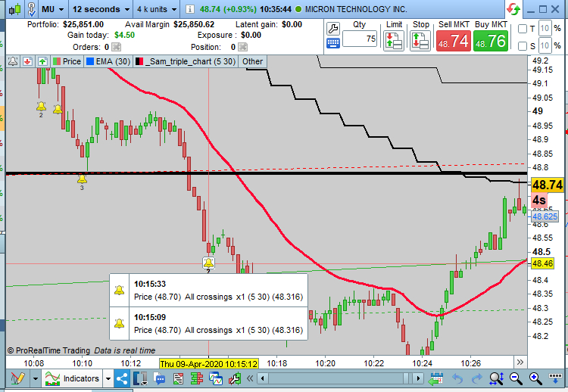Click Buy MKT at 48.76
The image size is (568, 392).
pyautogui.click(x=491, y=41)
